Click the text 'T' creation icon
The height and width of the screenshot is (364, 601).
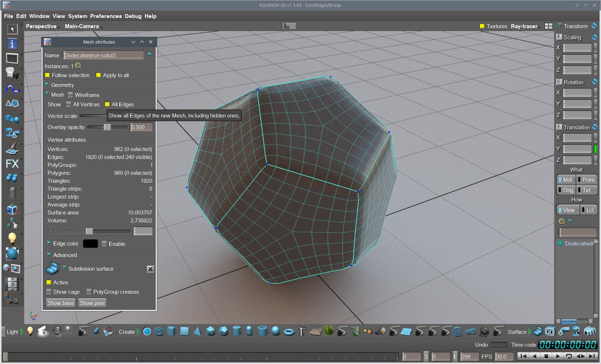coord(301,332)
